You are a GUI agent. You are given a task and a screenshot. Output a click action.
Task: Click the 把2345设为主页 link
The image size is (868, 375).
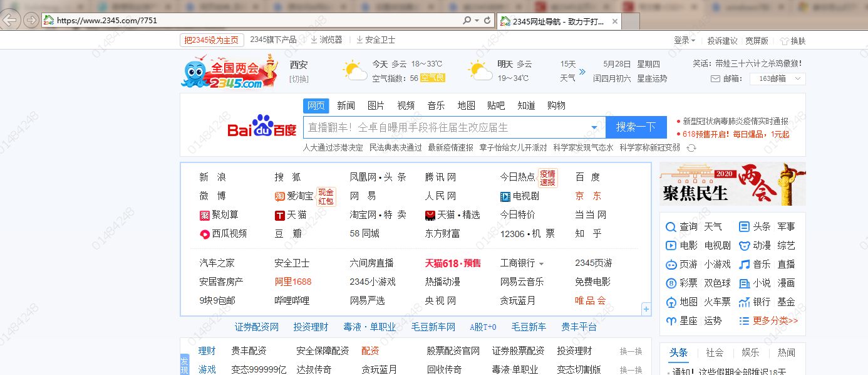(212, 40)
